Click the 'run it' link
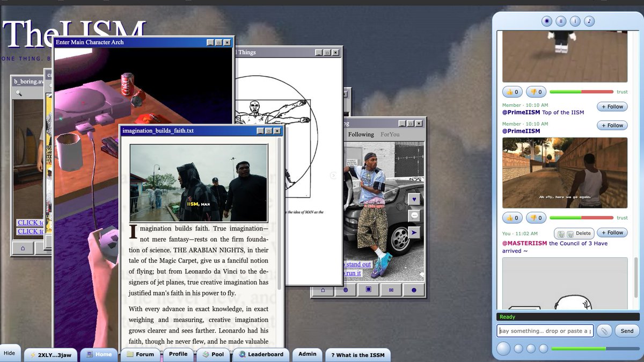 352,273
